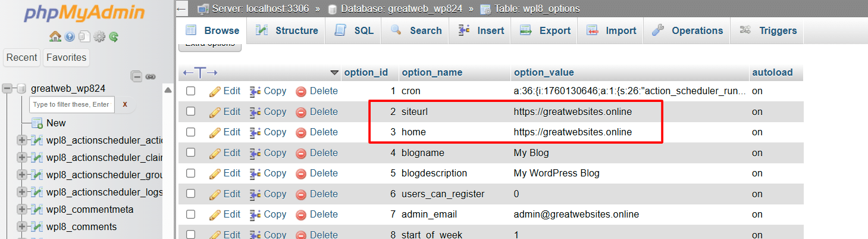This screenshot has width=868, height=239.
Task: Click the Home icon under the phpMyAdmin logo
Action: pos(55,37)
